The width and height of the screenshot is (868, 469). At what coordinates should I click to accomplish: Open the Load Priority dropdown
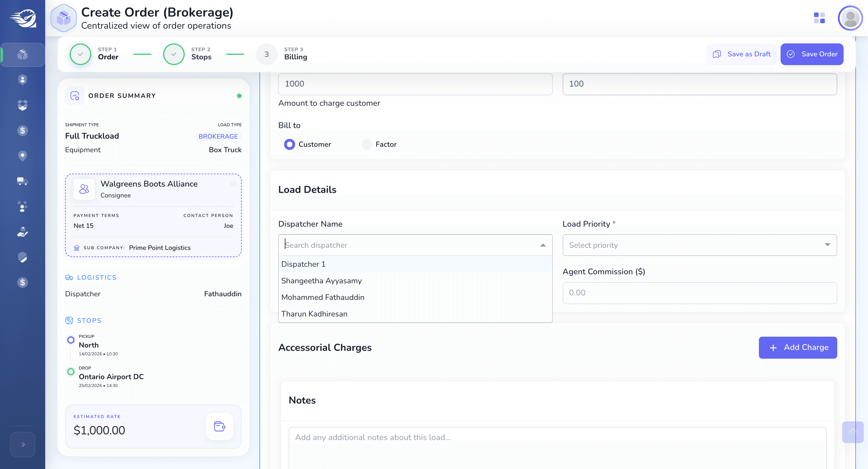pos(700,245)
